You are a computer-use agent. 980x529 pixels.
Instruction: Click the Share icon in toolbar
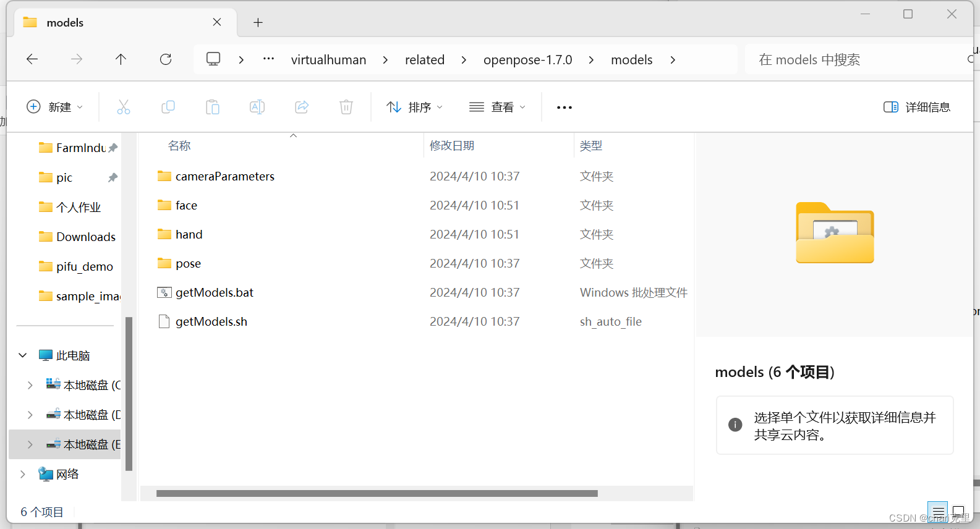302,107
